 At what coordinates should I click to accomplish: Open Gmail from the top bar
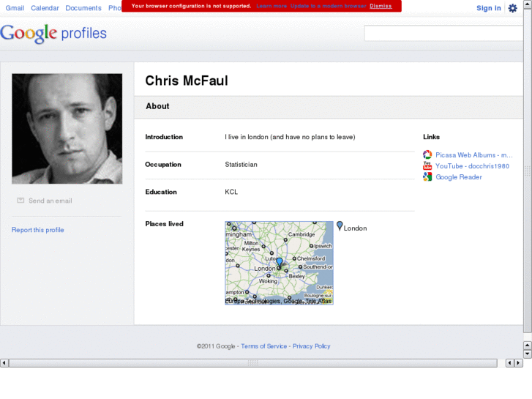click(15, 8)
